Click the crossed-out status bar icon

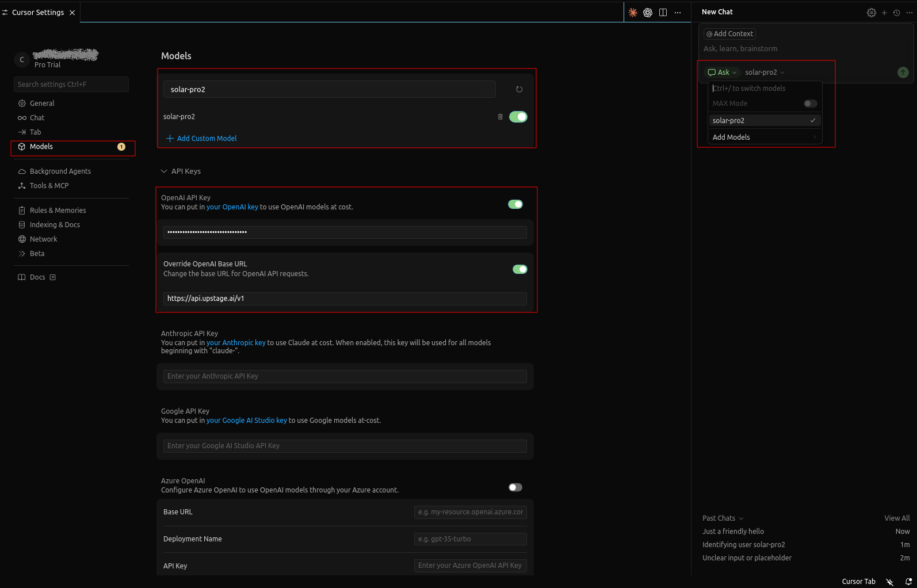coord(890,582)
